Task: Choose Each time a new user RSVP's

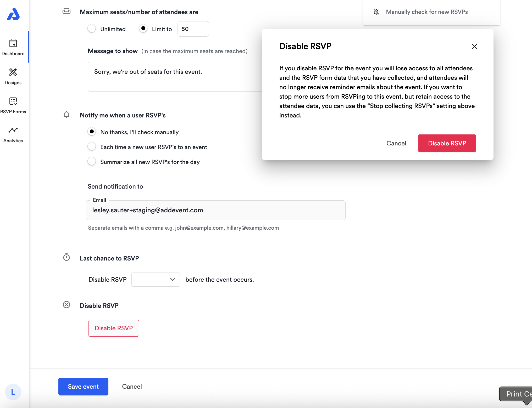Action: [92, 146]
